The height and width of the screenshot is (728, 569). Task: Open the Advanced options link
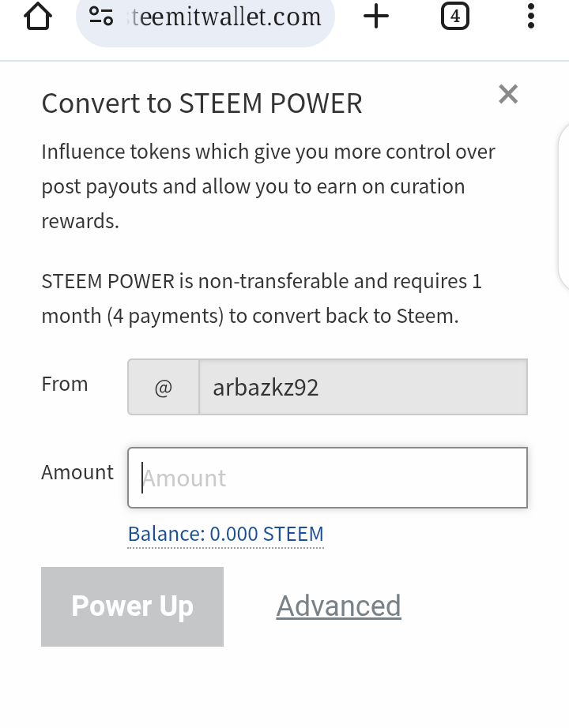point(338,606)
